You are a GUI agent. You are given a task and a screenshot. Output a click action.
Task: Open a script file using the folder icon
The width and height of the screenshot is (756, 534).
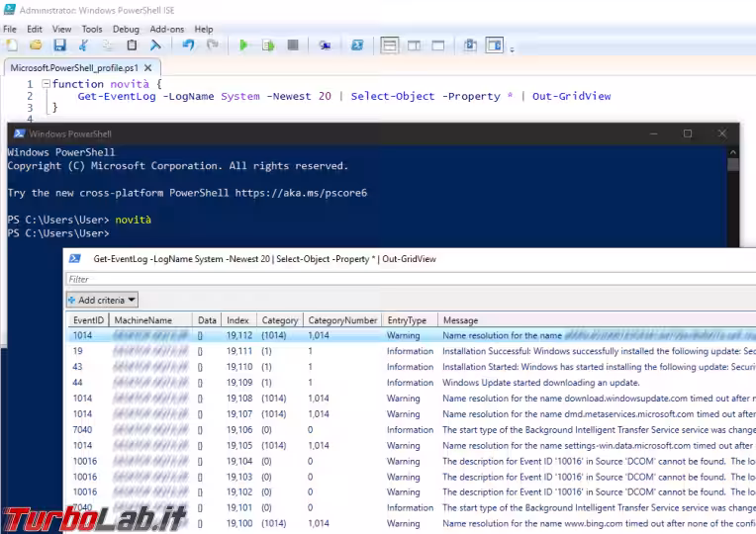point(36,45)
